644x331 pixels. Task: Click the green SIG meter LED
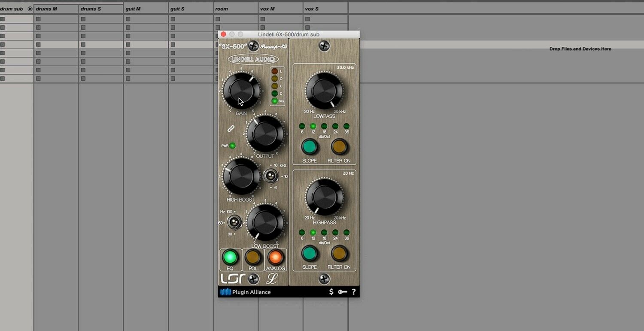275,101
